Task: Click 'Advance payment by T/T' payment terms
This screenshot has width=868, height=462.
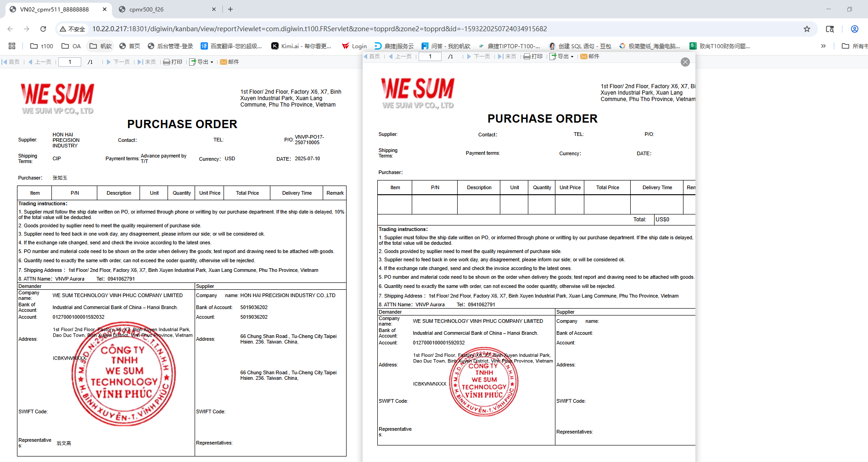Action: click(163, 158)
